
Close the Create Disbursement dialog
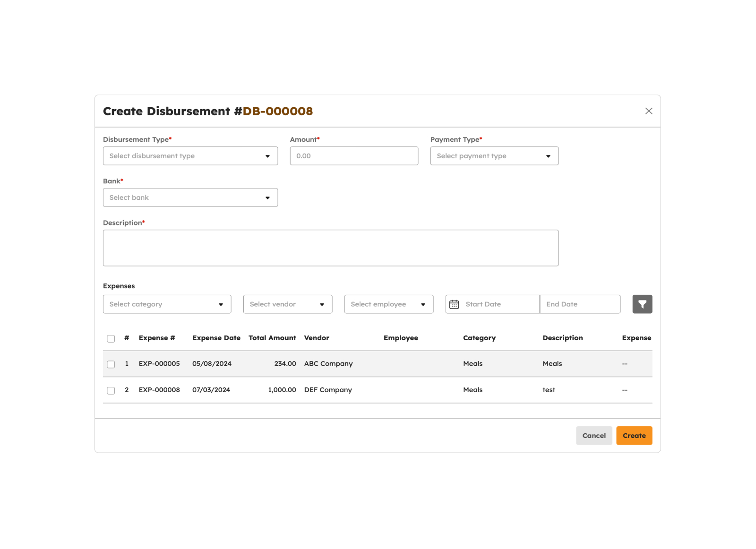(x=648, y=111)
